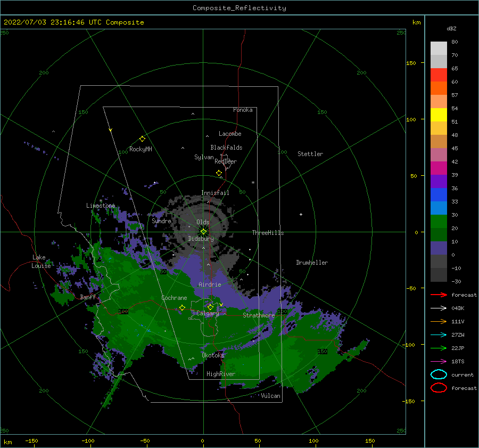
Task: Click the white asterisk marker above Limestone
Action: click(101, 201)
